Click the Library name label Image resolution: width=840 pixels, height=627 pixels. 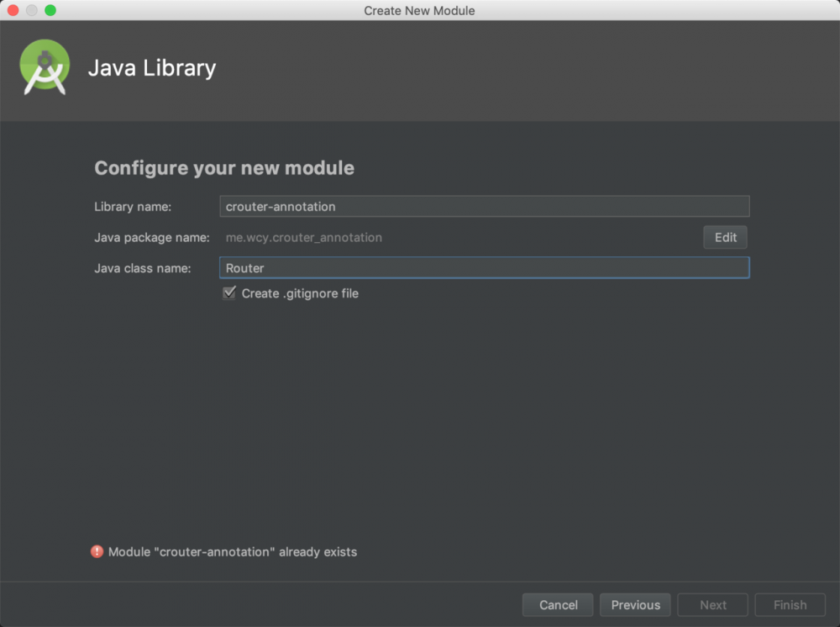133,207
